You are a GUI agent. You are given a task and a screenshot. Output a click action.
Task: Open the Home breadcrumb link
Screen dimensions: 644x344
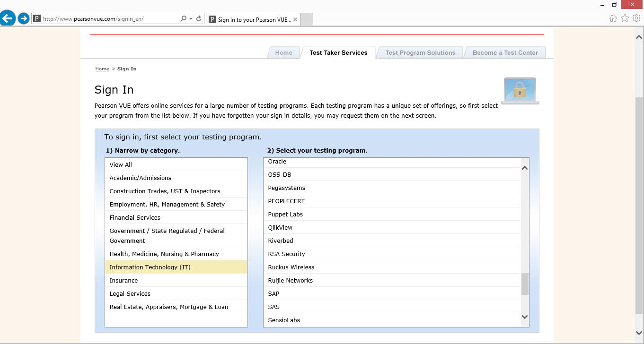click(x=102, y=69)
